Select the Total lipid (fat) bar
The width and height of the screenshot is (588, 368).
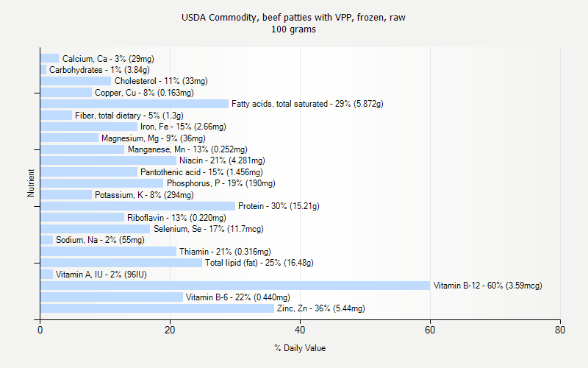(121, 263)
